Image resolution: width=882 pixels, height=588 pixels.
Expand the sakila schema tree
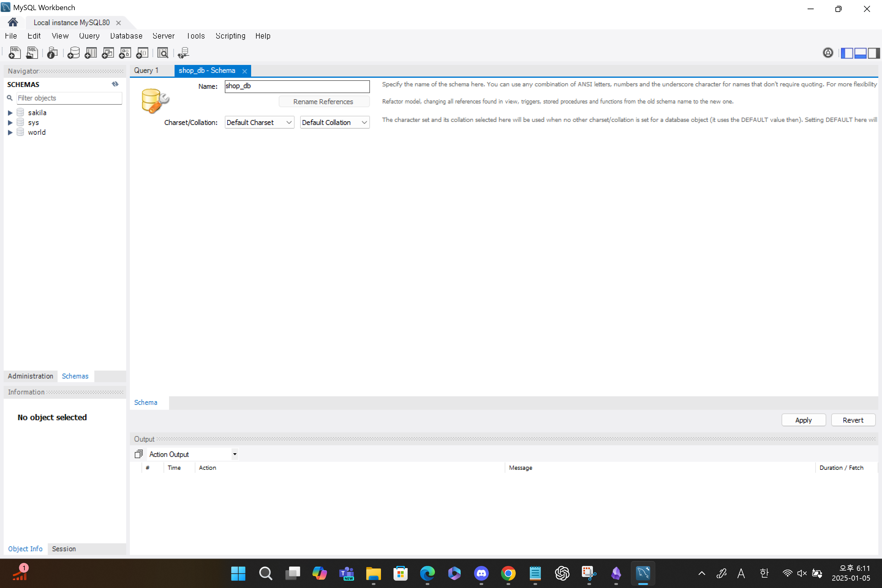10,112
